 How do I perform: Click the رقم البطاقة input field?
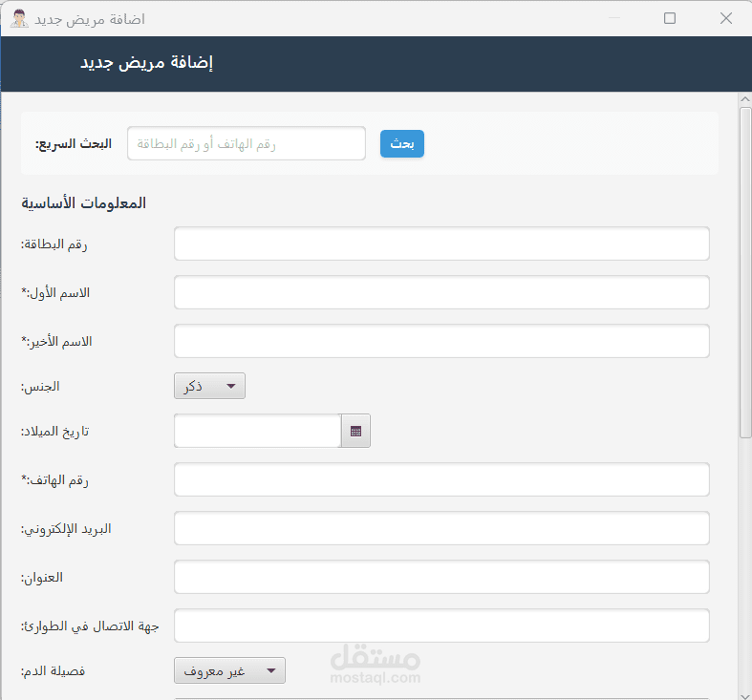441,244
